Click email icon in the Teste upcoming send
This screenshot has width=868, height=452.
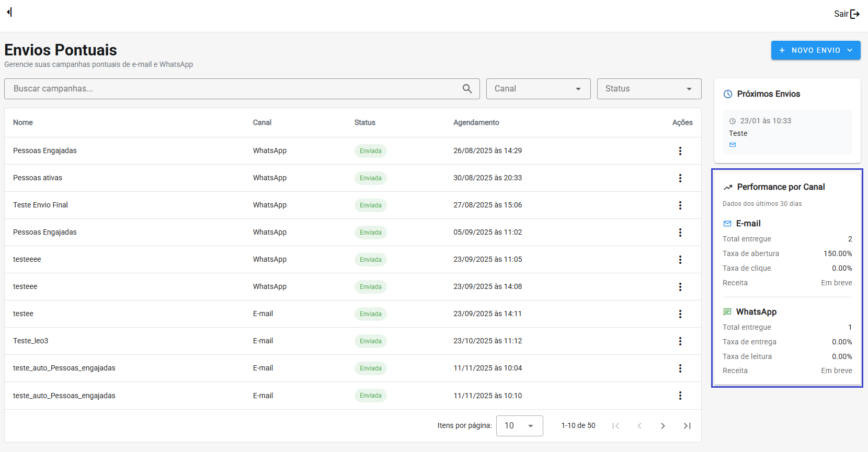[733, 145]
